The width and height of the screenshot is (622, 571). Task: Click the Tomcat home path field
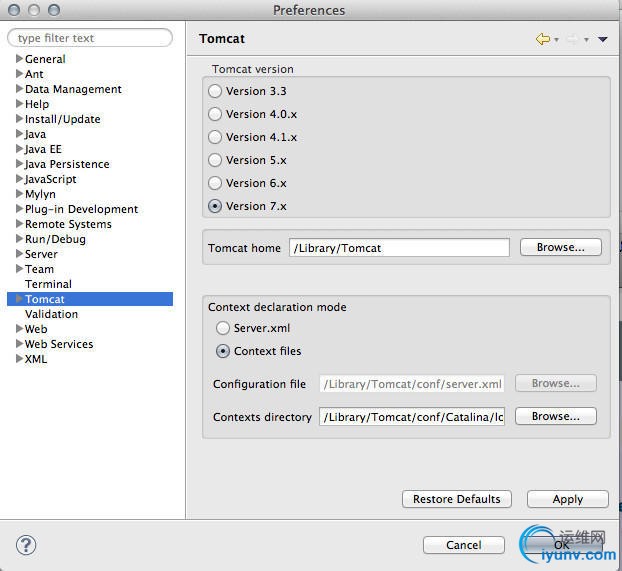coord(399,248)
